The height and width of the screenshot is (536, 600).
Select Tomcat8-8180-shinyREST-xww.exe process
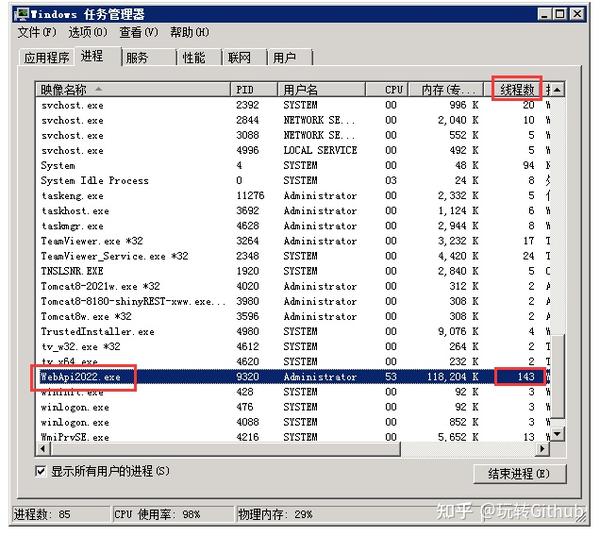pyautogui.click(x=292, y=301)
